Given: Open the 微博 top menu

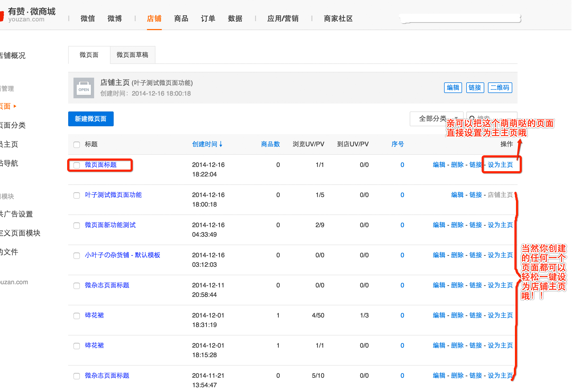Looking at the screenshot, I should tap(115, 18).
